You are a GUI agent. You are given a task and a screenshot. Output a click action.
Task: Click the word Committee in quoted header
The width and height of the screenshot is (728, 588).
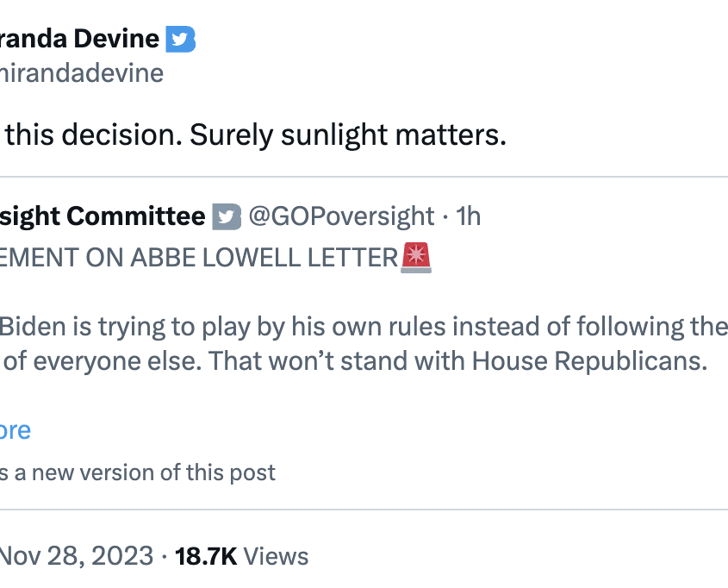coord(136,216)
